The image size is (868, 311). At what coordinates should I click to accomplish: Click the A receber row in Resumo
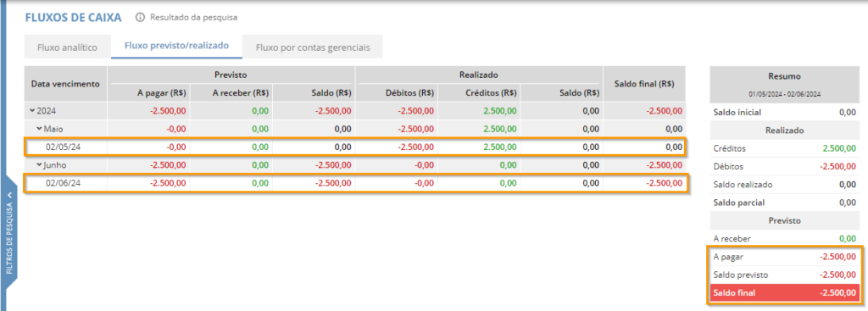point(784,238)
